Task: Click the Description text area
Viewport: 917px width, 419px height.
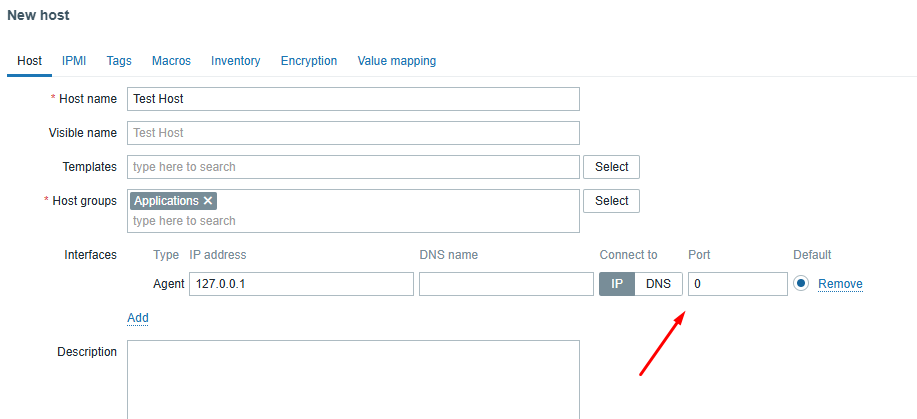Action: [354, 379]
